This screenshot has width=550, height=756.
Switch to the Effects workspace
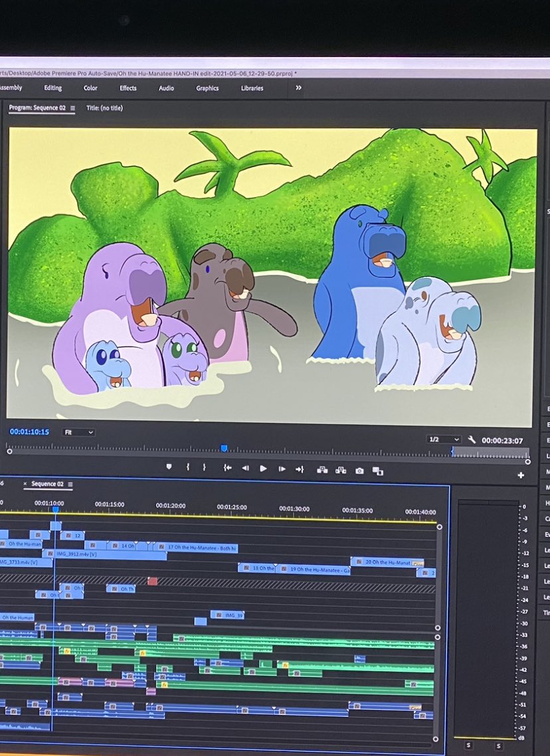pyautogui.click(x=128, y=88)
